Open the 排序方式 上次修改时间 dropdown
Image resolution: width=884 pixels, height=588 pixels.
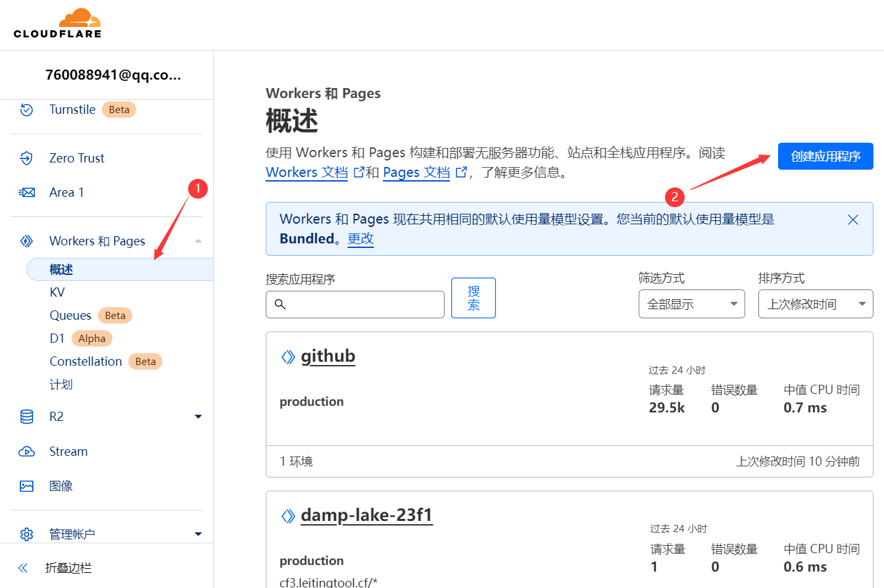click(816, 304)
